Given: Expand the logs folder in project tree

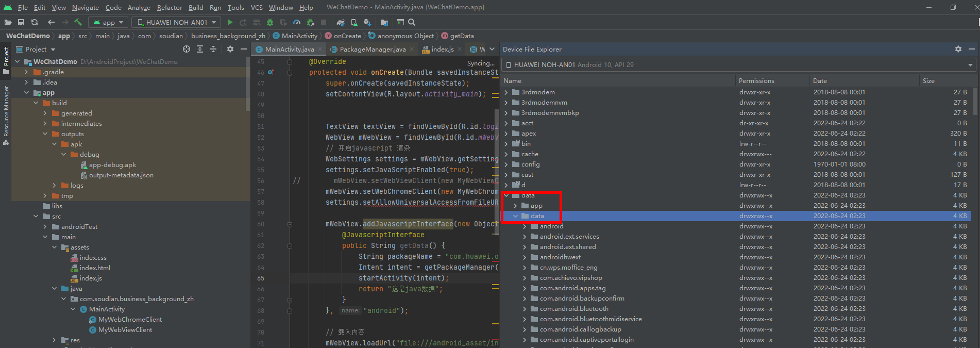Looking at the screenshot, I should 54,186.
